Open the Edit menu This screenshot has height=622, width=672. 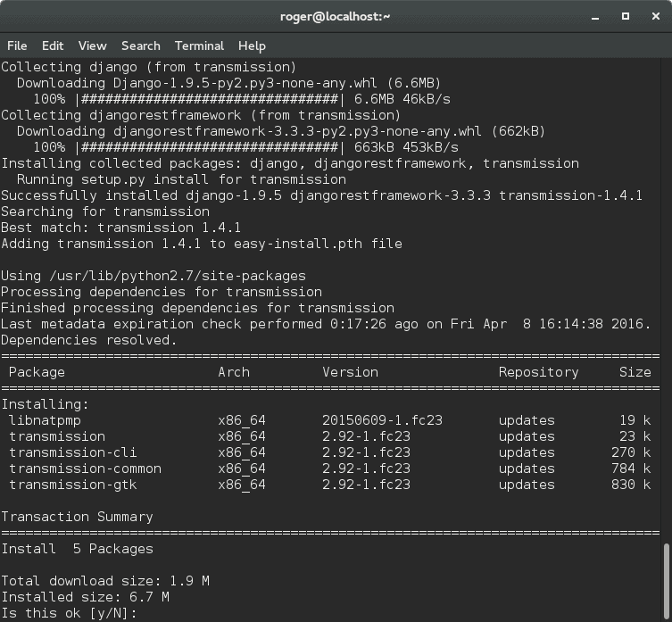click(53, 46)
